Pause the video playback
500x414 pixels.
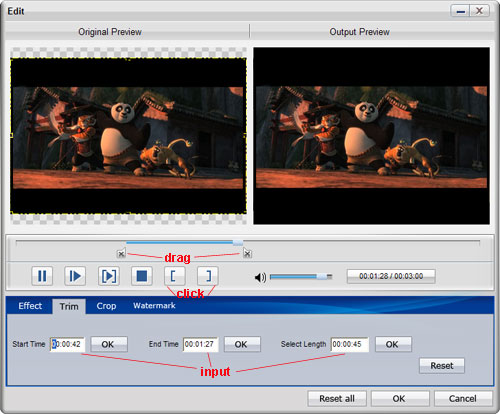[42, 276]
